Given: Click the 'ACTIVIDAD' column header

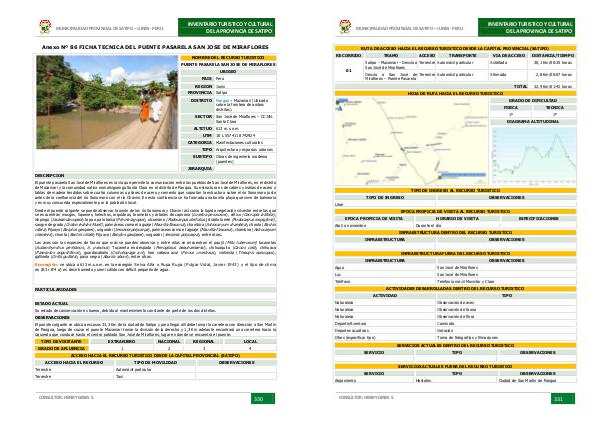Looking at the screenshot, I should click(x=385, y=296).
